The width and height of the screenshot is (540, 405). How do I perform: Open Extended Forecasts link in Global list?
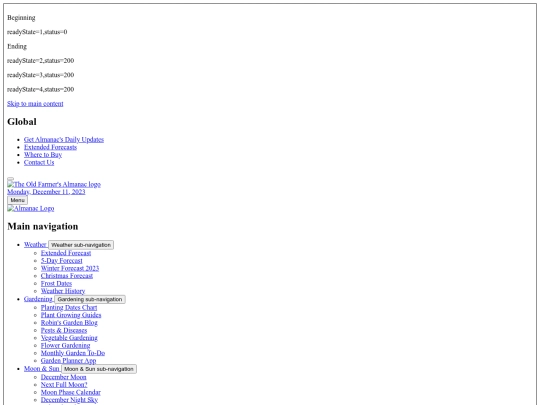(50, 147)
